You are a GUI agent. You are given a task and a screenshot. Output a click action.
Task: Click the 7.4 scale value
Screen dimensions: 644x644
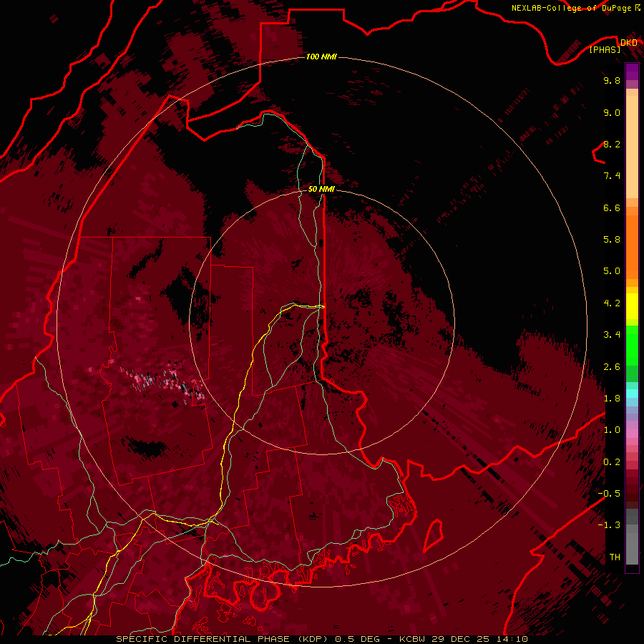pyautogui.click(x=612, y=176)
